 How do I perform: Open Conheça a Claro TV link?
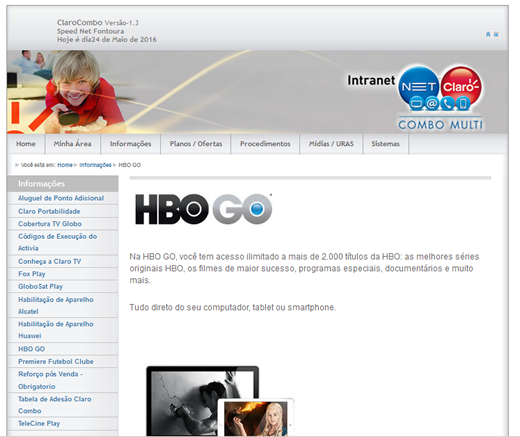pyautogui.click(x=49, y=261)
